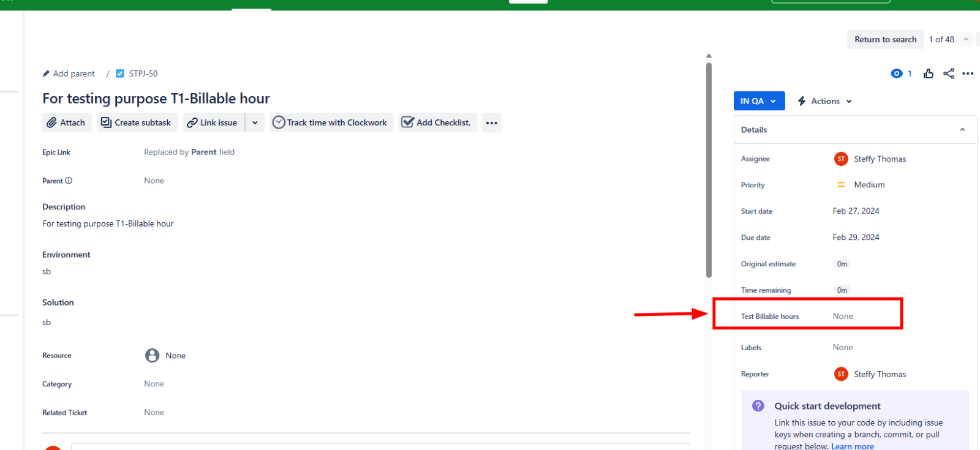Open the top-right more actions ellipsis
This screenshot has height=450, width=980.
point(968,73)
